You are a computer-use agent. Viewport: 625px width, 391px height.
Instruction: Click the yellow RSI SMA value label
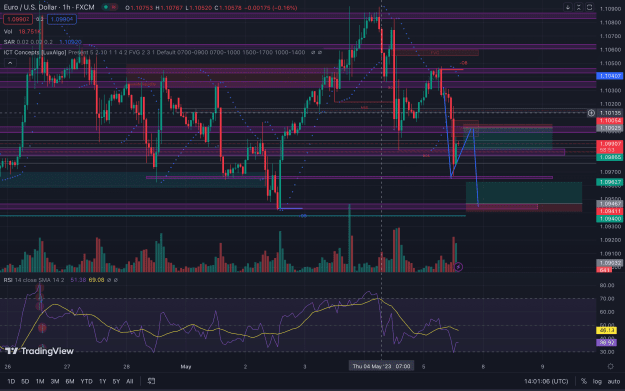coord(606,330)
